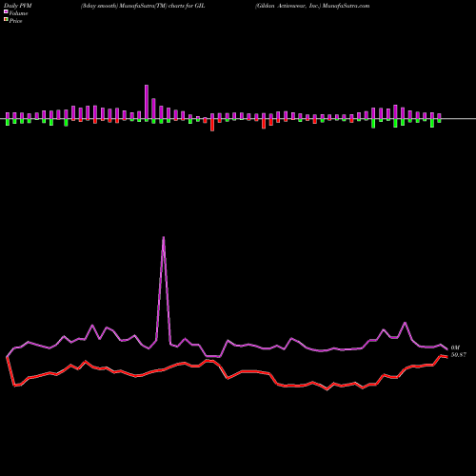Screen dimensions: 476x476
Task: Select the 'Price' legend label
Action: coord(15,21)
